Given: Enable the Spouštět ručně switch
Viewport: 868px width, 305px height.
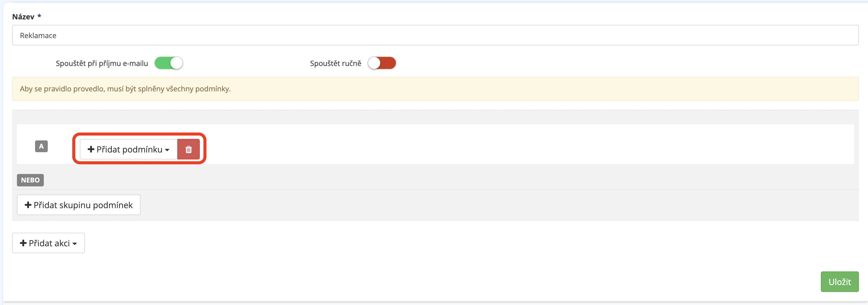Looking at the screenshot, I should point(381,63).
